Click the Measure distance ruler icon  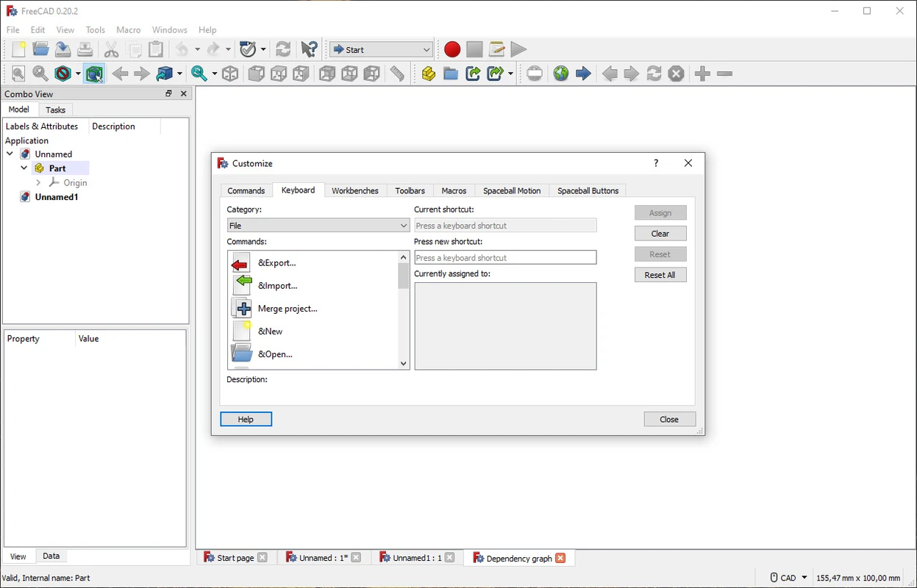[397, 73]
